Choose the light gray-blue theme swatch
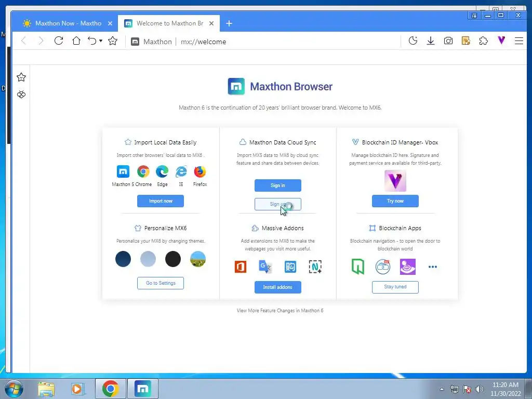Viewport: 532px width, 399px height. (148, 259)
